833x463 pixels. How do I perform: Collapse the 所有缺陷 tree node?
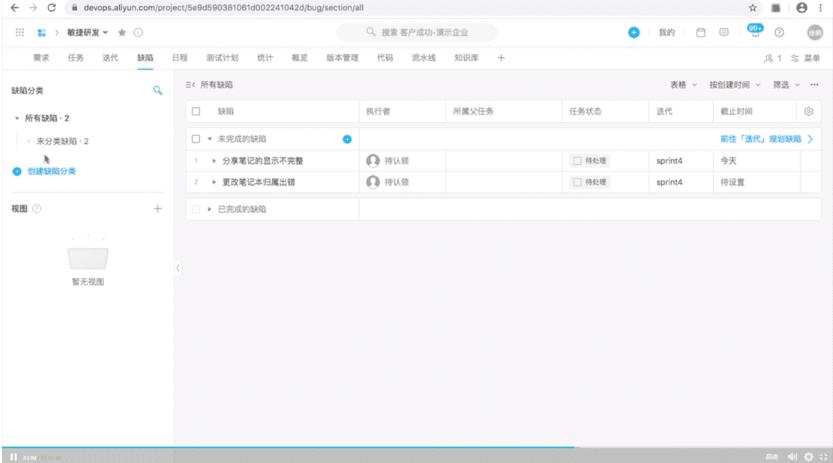point(17,118)
